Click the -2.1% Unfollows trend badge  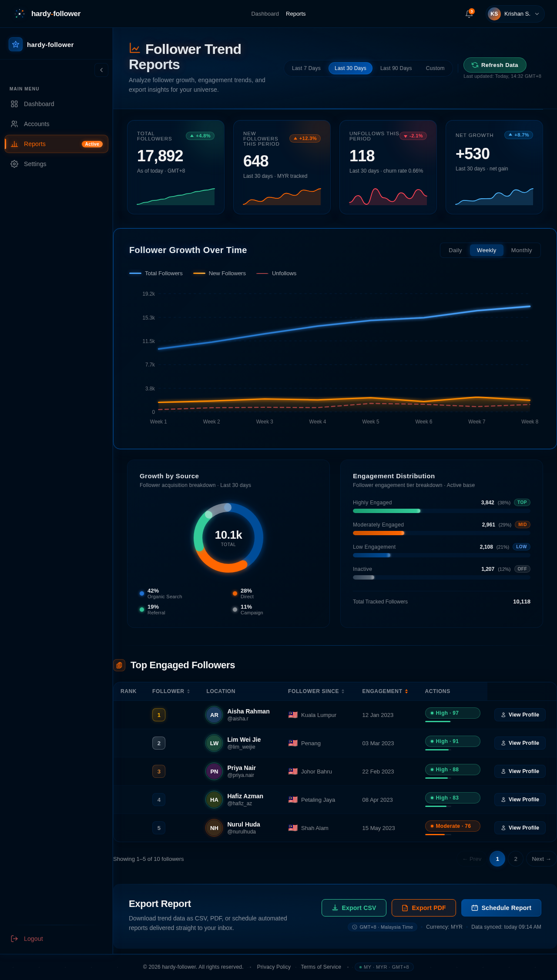[413, 136]
